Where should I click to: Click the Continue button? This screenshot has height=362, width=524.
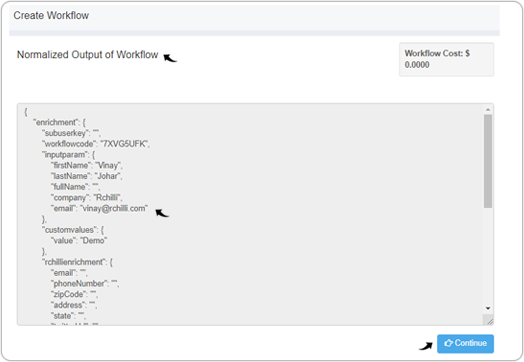point(465,343)
